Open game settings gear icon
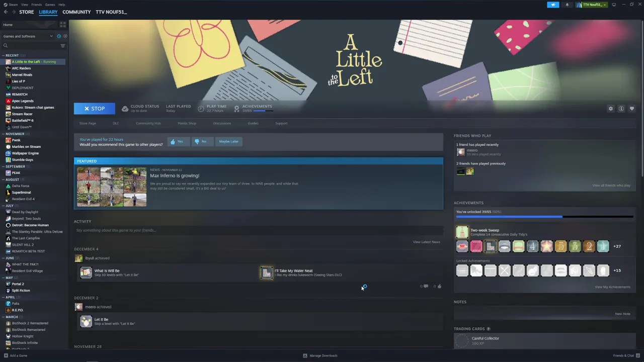The image size is (644, 362). tap(611, 109)
